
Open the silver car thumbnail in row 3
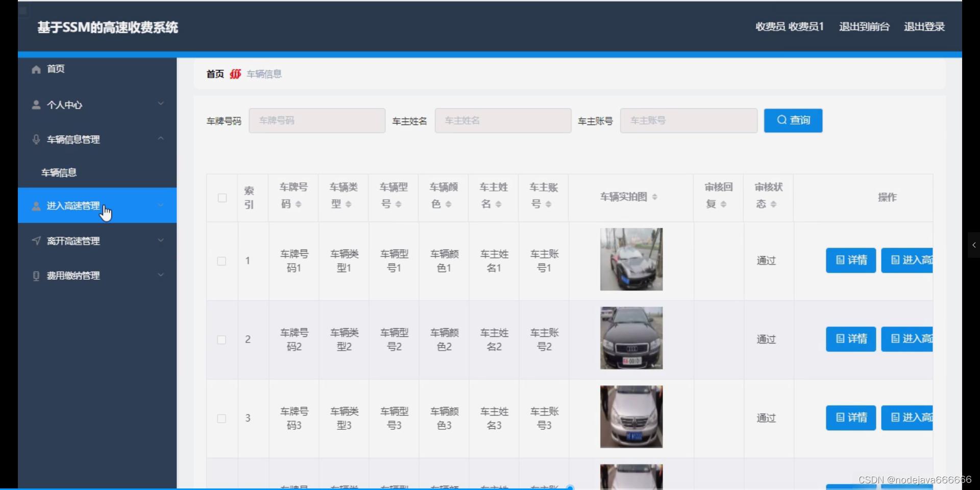click(x=631, y=416)
